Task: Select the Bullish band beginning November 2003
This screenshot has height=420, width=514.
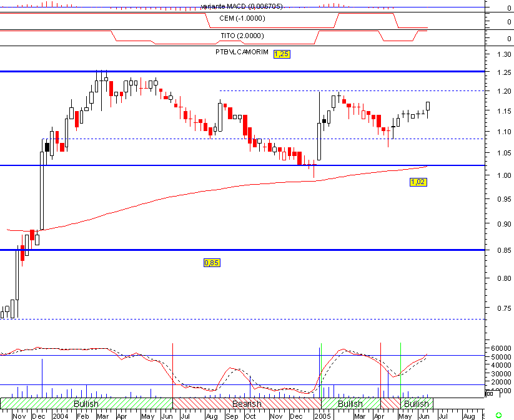Action: 87,403
